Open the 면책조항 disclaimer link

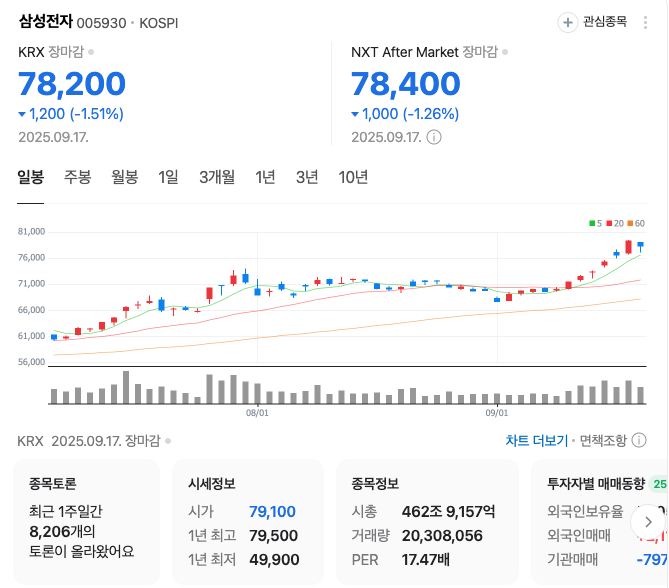(603, 440)
